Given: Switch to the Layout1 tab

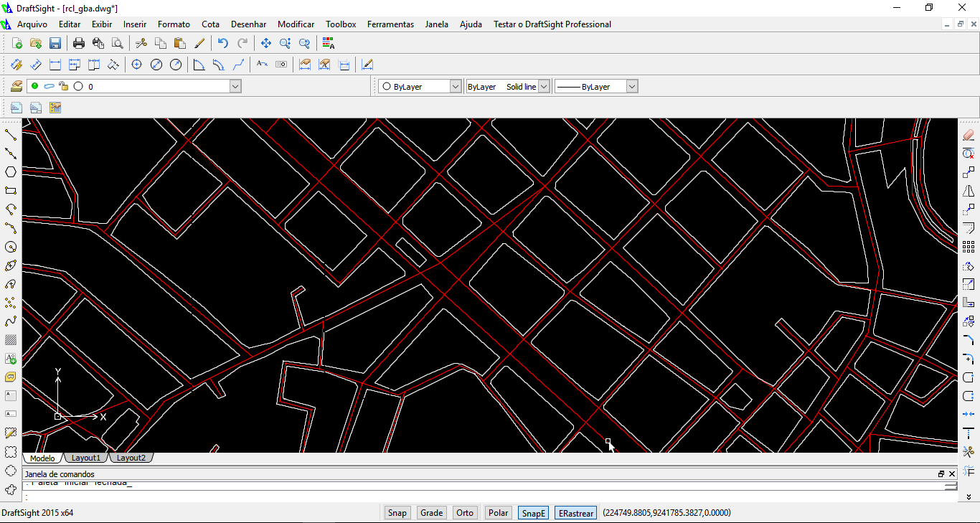Looking at the screenshot, I should 85,457.
